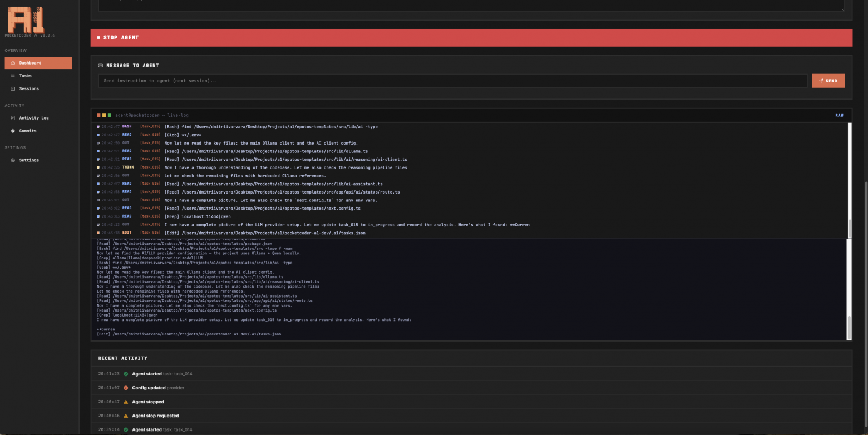
Task: Click the warning triangle beside Agent stopped
Action: [x=126, y=402]
